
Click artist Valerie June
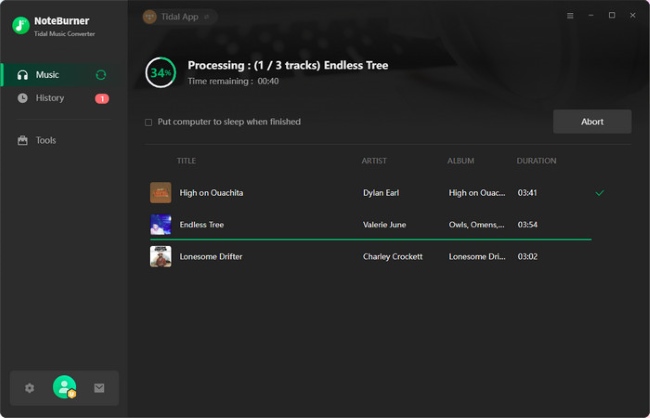point(385,225)
